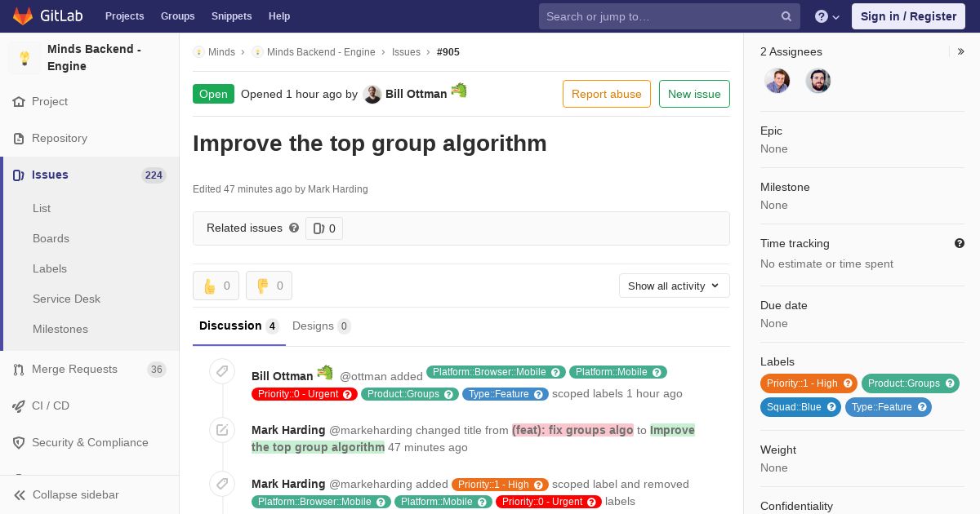The image size is (980, 514).
Task: Click the pencil edit icon beside title change note
Action: point(222,429)
